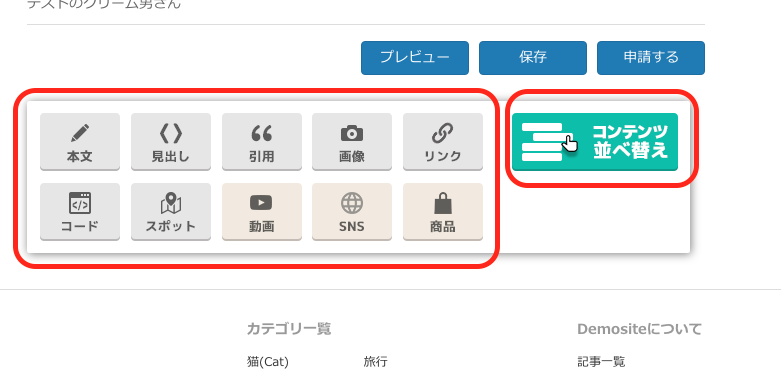This screenshot has width=781, height=383.
Task: Add an SNS embed block
Action: pos(352,212)
